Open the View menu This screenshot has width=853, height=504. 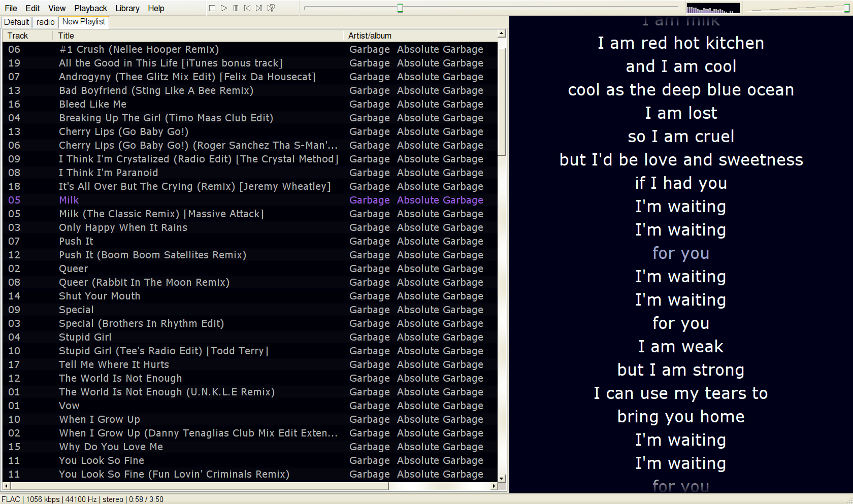pos(57,8)
